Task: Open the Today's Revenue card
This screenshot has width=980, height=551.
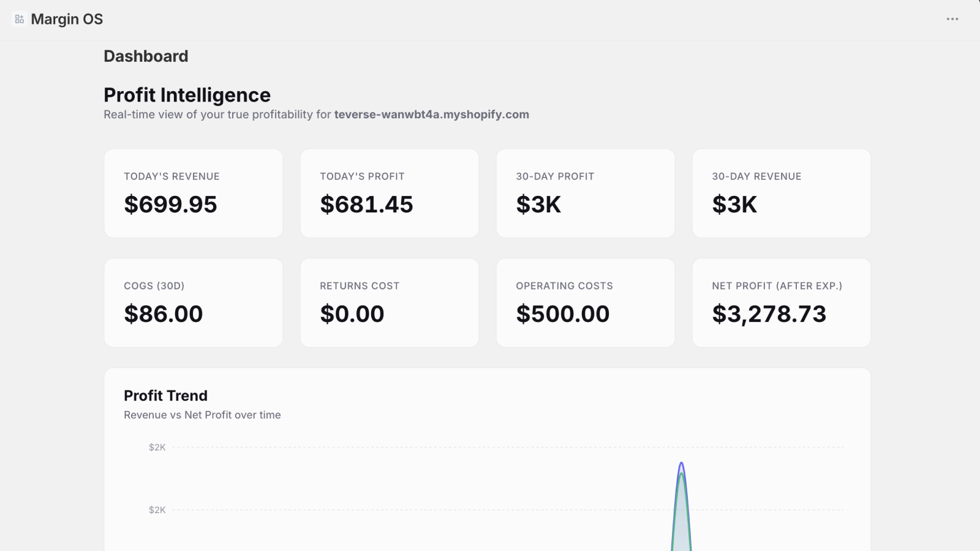Action: pyautogui.click(x=194, y=193)
